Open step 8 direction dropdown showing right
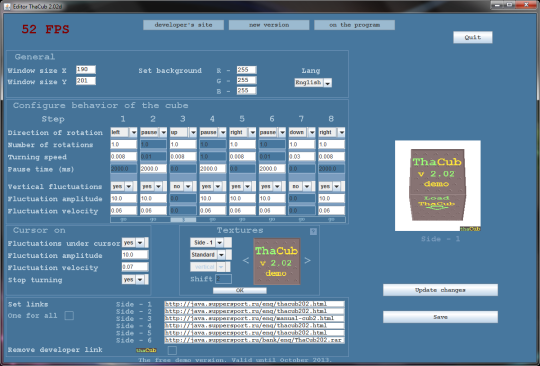The width and height of the screenshot is (540, 366). [332, 132]
